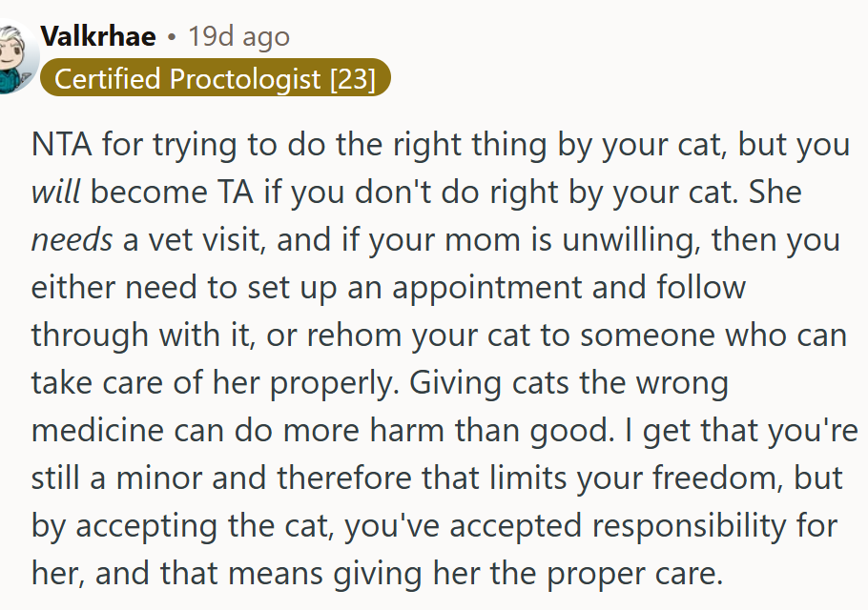Click the dot separator beside the username
Screen dimensions: 868x610
pos(172,37)
